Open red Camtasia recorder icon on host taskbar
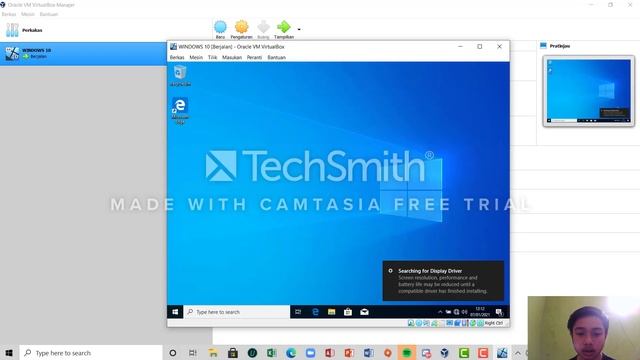This screenshot has height=360, width=640. tap(483, 353)
